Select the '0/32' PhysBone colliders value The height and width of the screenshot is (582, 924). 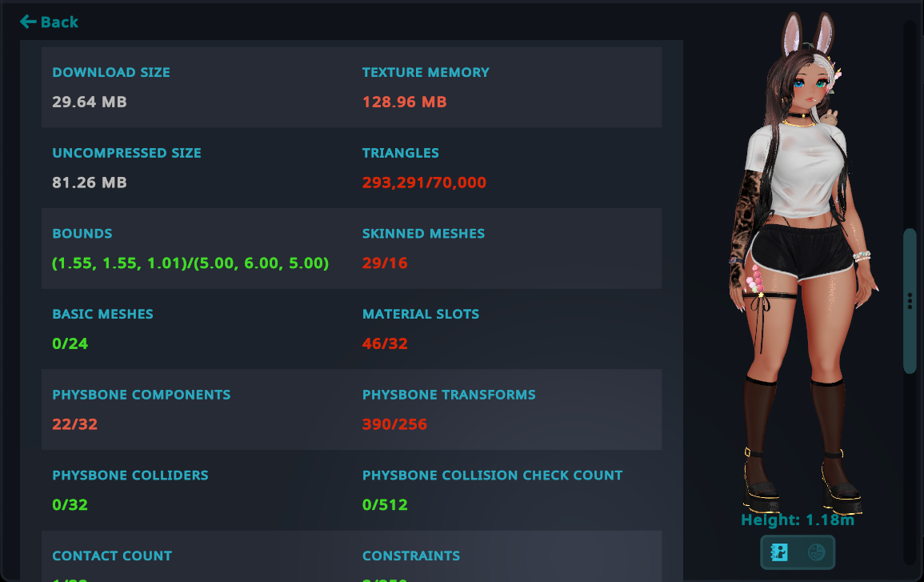point(70,505)
